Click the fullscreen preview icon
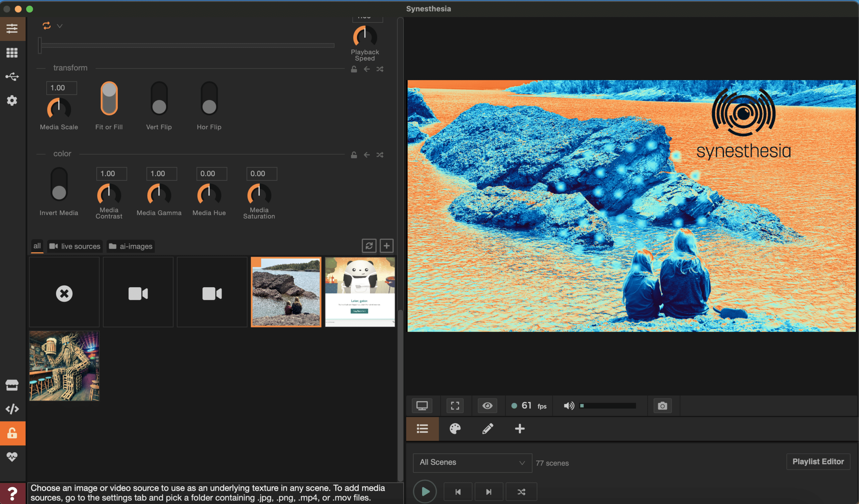 point(455,406)
